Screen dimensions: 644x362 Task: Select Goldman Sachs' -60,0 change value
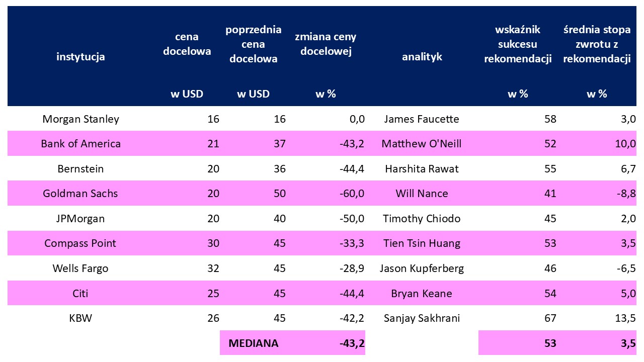(352, 194)
